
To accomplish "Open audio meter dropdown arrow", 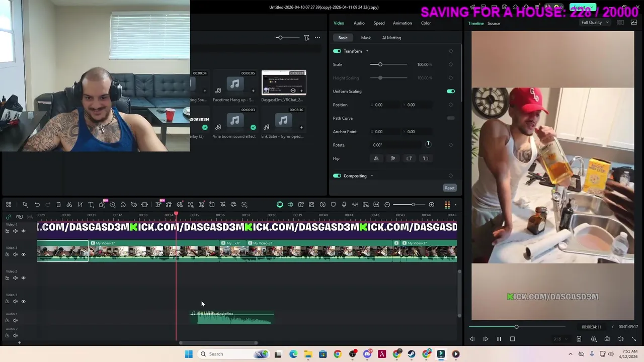I will 455,205.
